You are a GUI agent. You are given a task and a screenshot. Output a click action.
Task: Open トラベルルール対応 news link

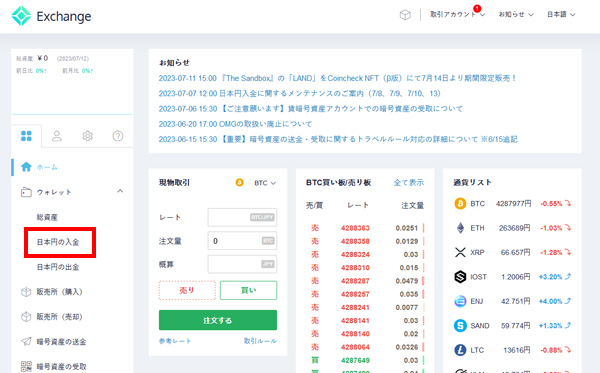coord(338,139)
